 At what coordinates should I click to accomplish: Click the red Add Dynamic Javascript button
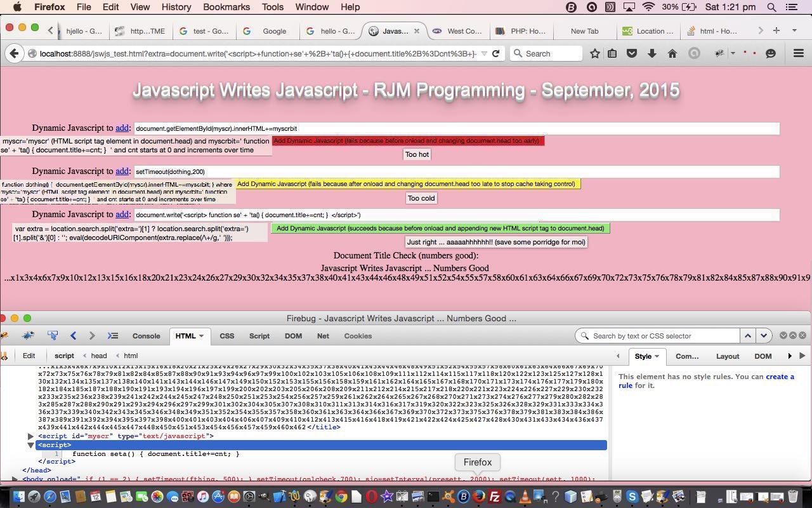(409, 141)
